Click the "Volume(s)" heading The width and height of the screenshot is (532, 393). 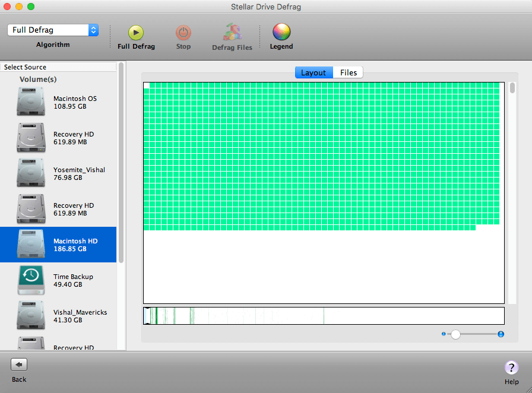point(38,80)
